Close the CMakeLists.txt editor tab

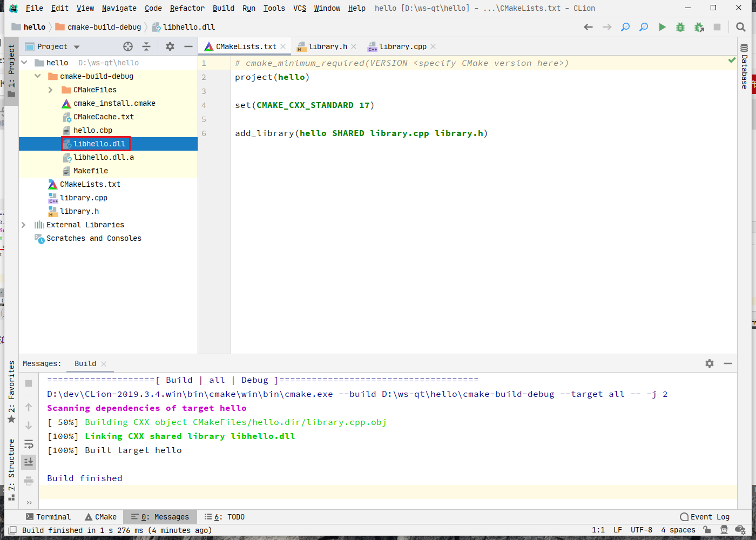(283, 46)
